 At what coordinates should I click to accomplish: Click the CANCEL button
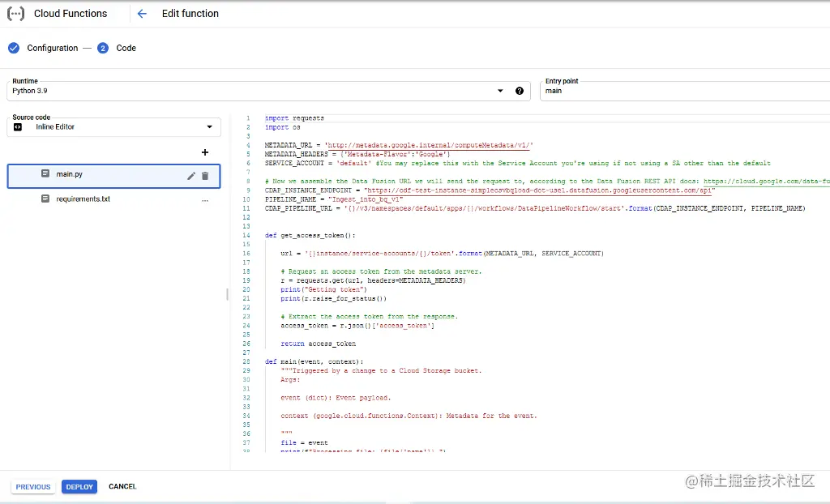122,486
